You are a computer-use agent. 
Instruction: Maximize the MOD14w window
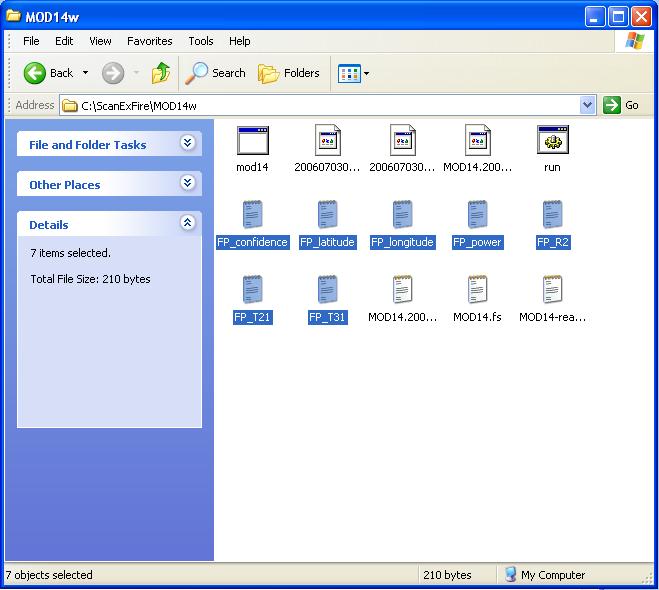[618, 17]
